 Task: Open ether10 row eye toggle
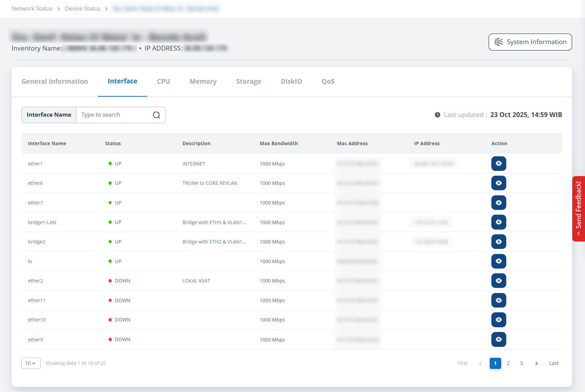coord(498,319)
